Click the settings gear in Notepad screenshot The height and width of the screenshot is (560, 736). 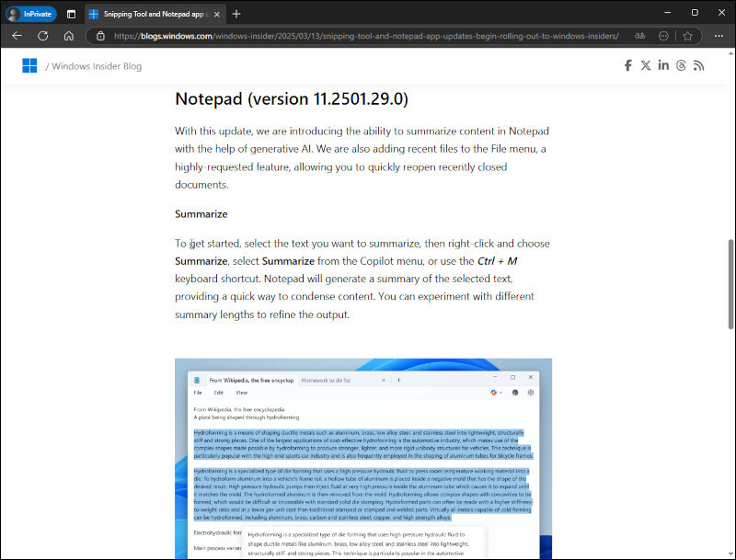[x=531, y=393]
